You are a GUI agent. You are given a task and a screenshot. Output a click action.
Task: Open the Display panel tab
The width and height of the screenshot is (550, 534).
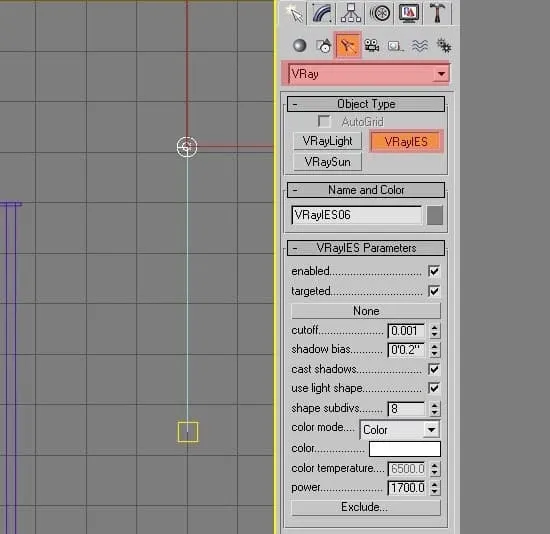coord(409,13)
